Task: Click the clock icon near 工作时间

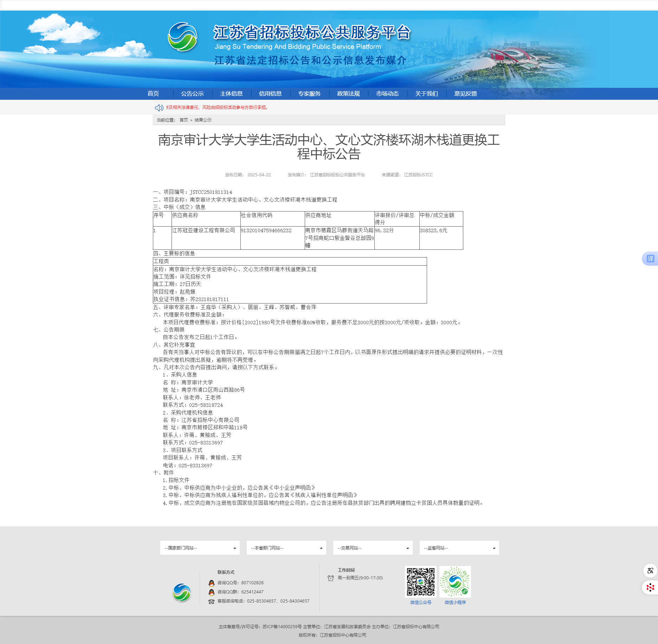Action: tap(331, 578)
